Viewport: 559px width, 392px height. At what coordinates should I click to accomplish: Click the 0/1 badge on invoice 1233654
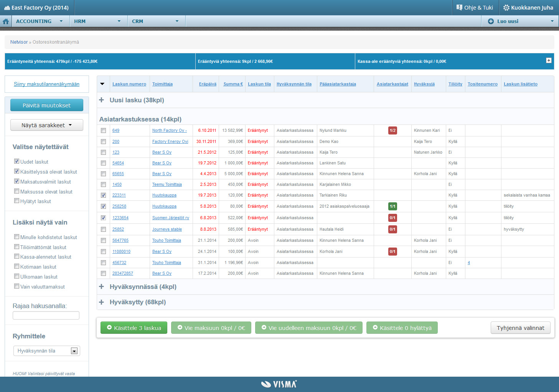coord(392,218)
